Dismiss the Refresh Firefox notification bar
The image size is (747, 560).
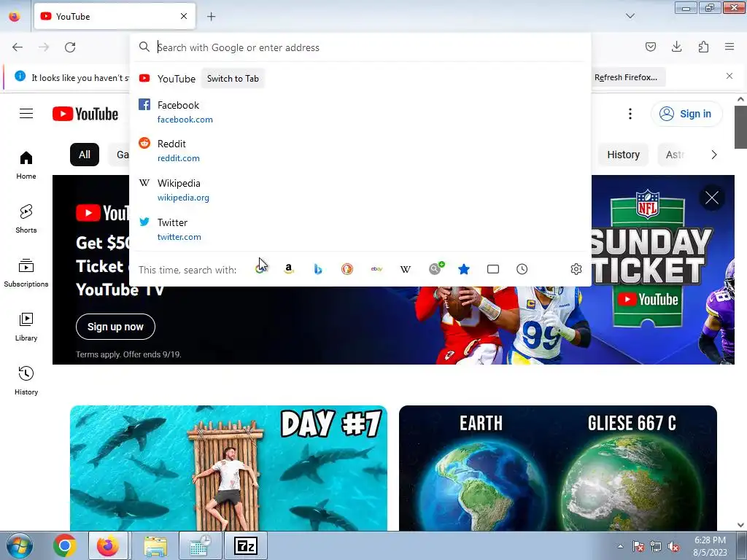click(729, 76)
